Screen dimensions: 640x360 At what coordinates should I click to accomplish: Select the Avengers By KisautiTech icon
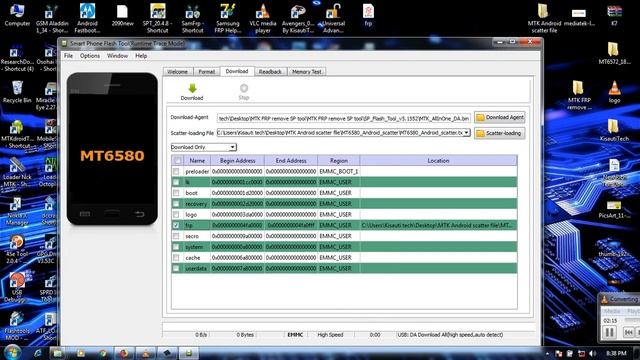pos(298,19)
